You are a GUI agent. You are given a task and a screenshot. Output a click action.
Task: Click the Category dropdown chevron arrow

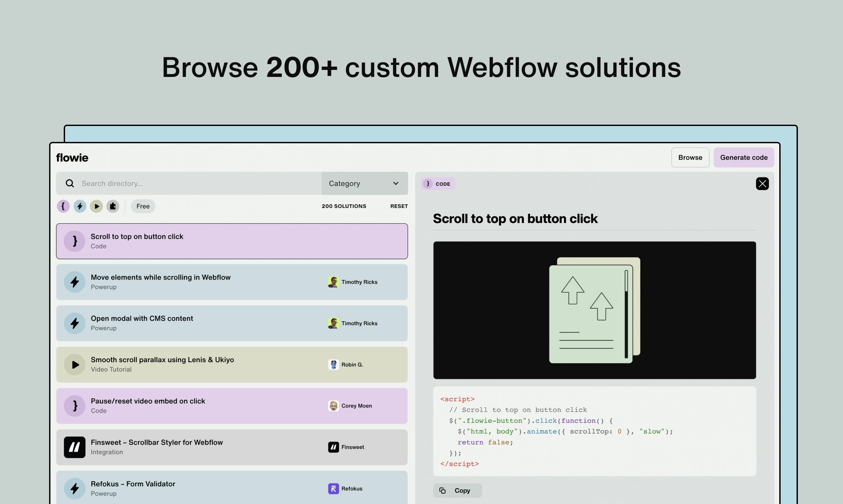pyautogui.click(x=396, y=183)
